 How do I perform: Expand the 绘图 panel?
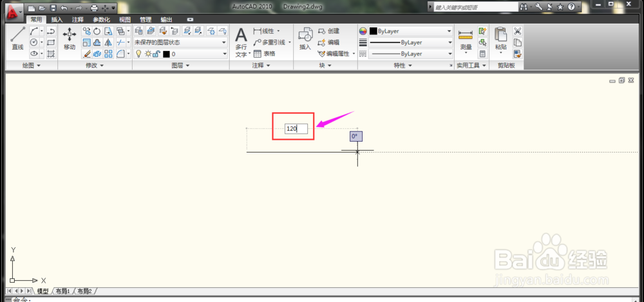[32, 65]
